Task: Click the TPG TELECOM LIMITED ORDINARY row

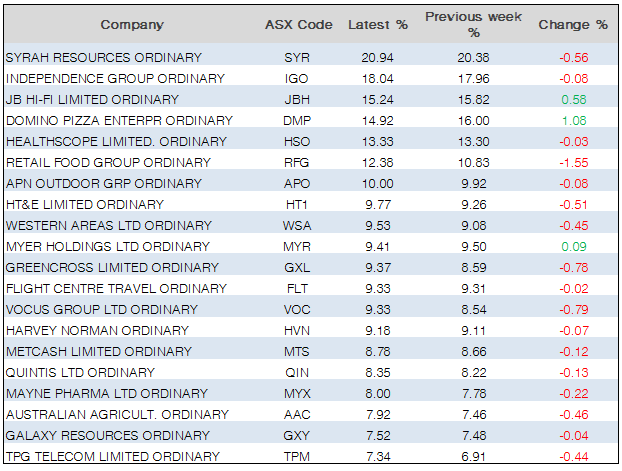Action: [x=112, y=457]
